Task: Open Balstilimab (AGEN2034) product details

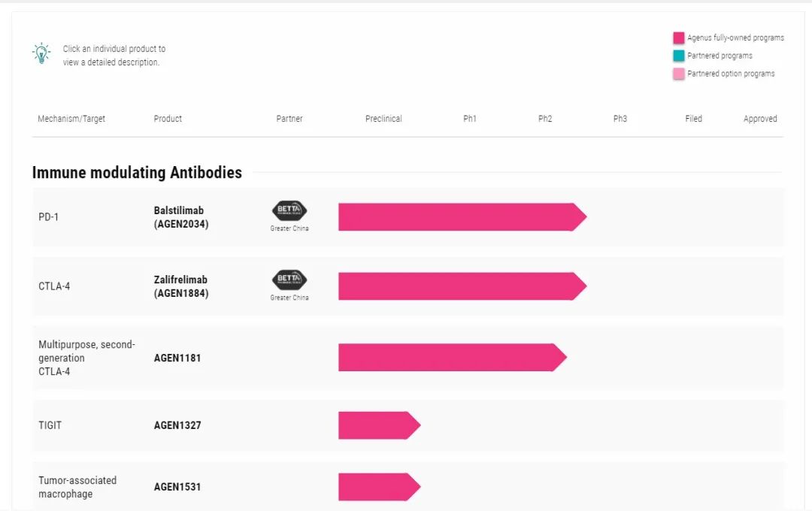Action: (180, 217)
